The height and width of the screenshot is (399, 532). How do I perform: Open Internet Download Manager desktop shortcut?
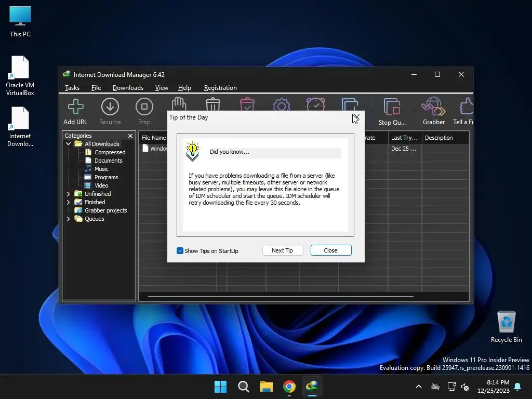(20, 127)
